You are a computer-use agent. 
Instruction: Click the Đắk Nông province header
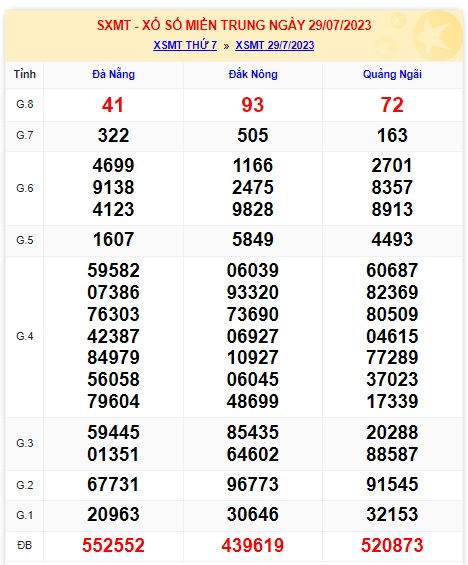[253, 74]
